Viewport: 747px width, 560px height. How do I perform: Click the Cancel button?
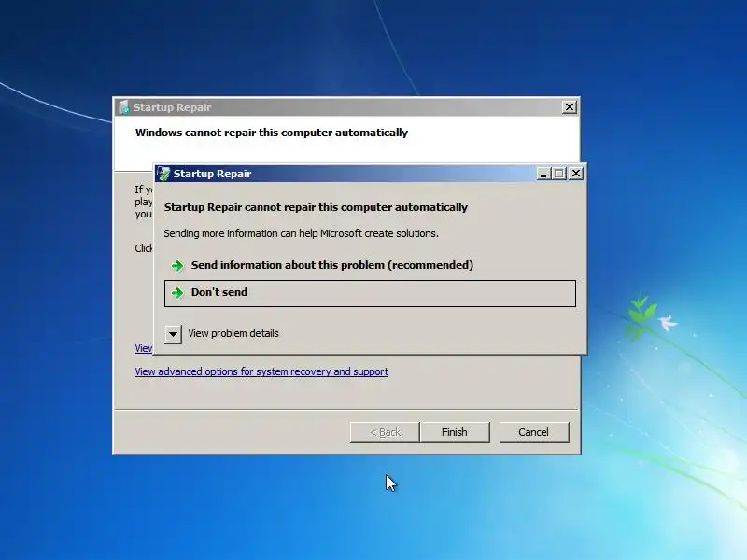534,432
